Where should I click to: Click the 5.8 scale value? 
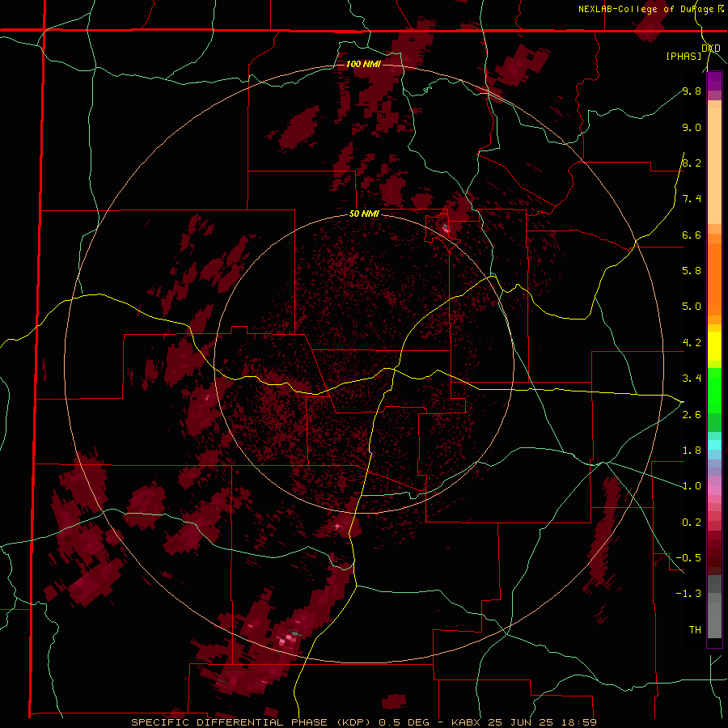[x=692, y=271]
